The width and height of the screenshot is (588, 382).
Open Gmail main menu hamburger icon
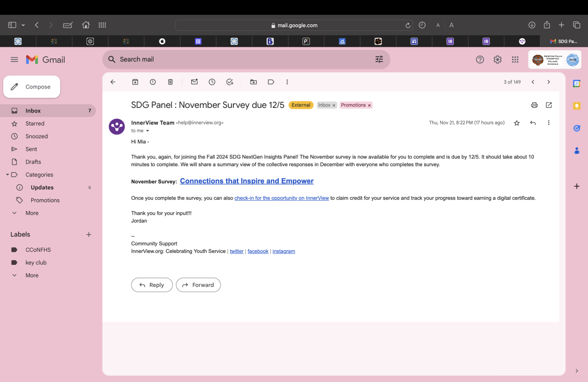[14, 60]
